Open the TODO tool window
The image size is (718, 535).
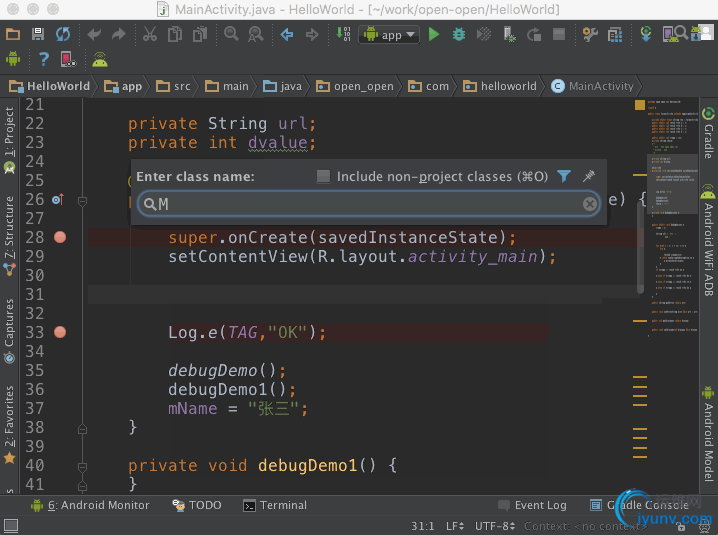197,505
